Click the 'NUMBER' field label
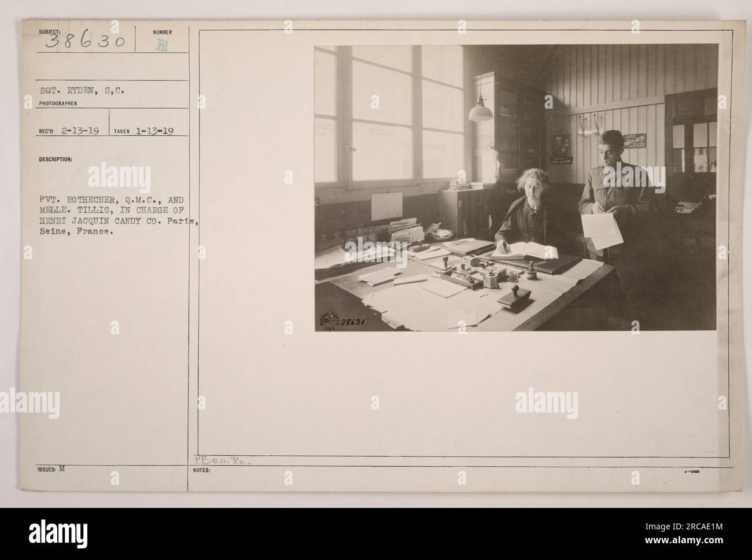Image resolution: width=752 pixels, height=560 pixels. click(x=163, y=32)
